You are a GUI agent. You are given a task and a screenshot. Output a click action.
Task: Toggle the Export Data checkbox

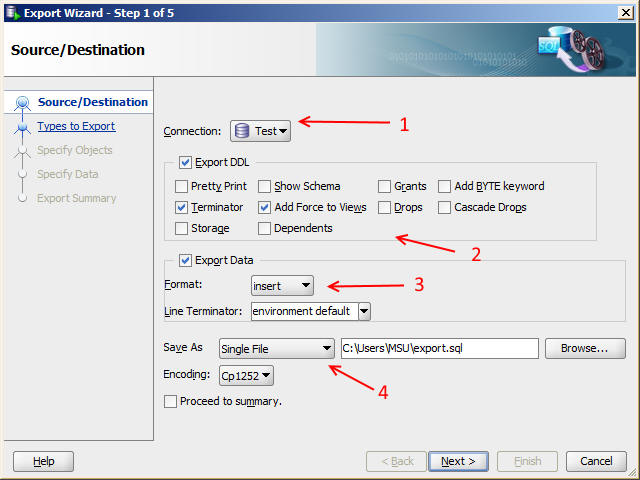click(185, 260)
